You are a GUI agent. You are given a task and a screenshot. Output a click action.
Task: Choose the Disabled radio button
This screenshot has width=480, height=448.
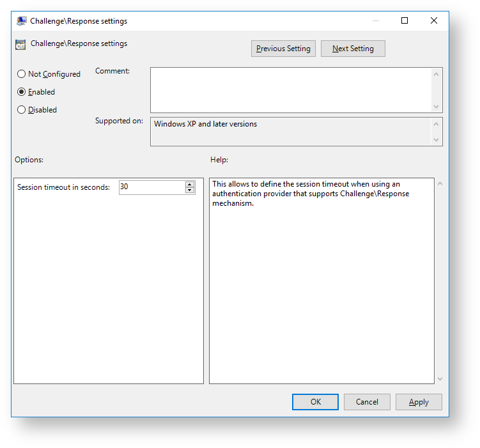22,110
